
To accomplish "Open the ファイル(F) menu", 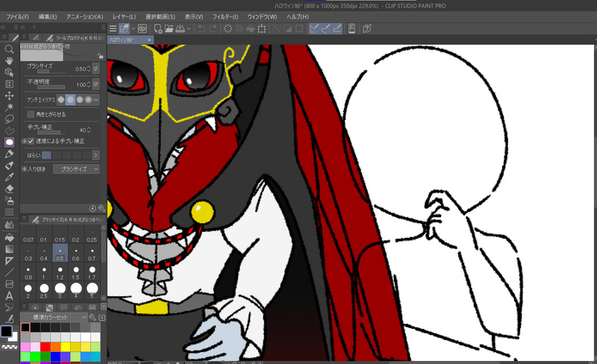I will tap(17, 16).
